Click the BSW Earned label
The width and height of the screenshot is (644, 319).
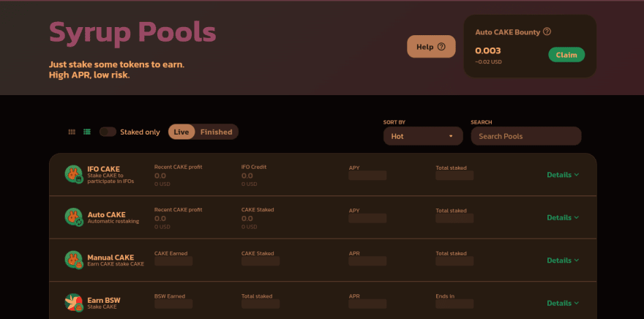tap(170, 296)
